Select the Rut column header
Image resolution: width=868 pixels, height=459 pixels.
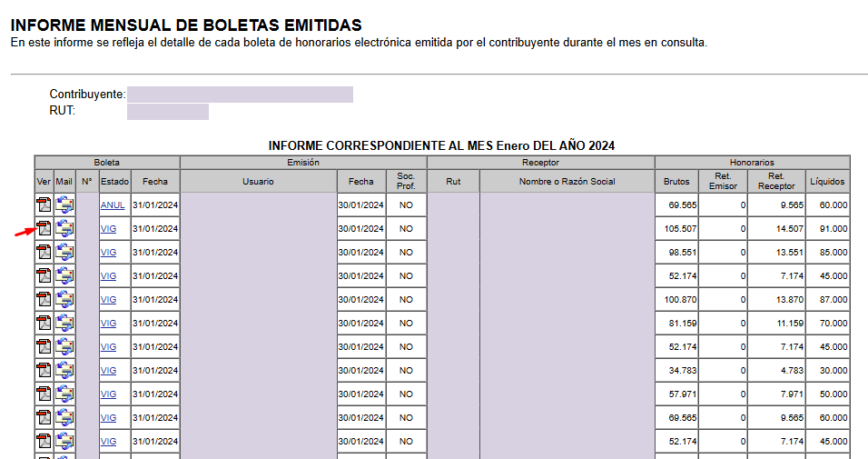453,181
